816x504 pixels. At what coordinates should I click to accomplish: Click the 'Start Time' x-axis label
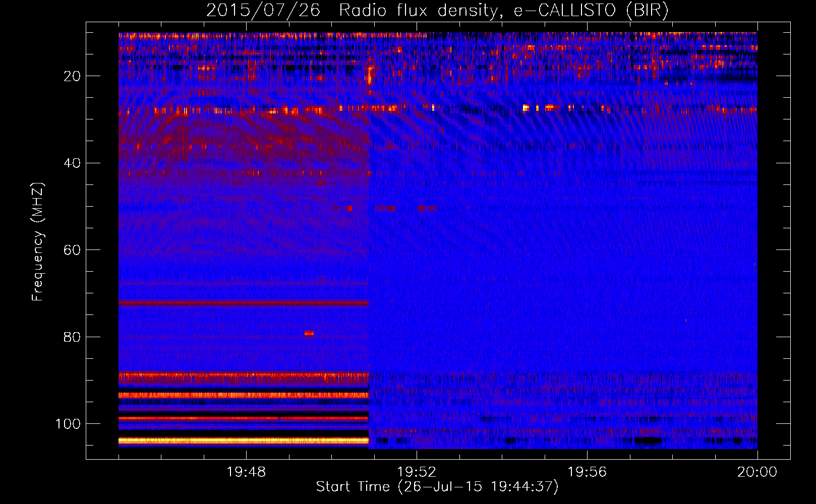(x=437, y=487)
